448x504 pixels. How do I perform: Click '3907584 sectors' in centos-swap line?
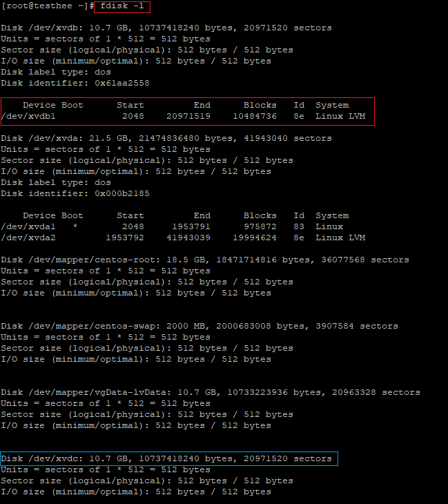click(x=357, y=327)
